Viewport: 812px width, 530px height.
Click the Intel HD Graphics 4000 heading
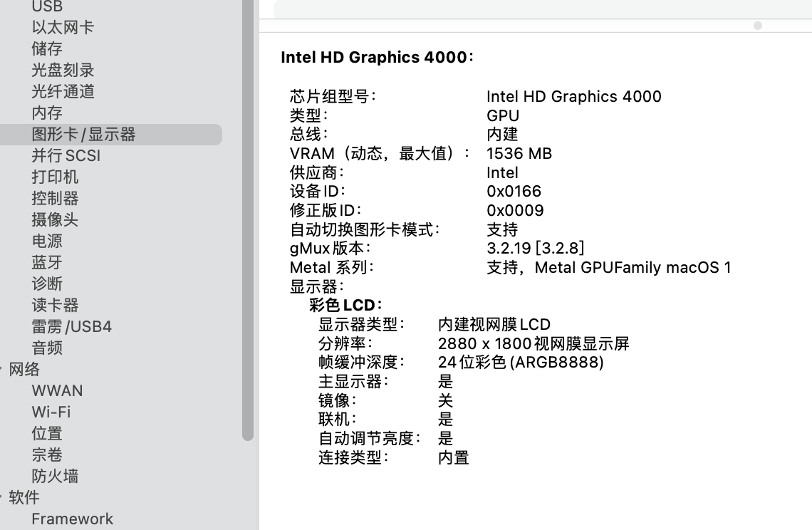(x=377, y=57)
